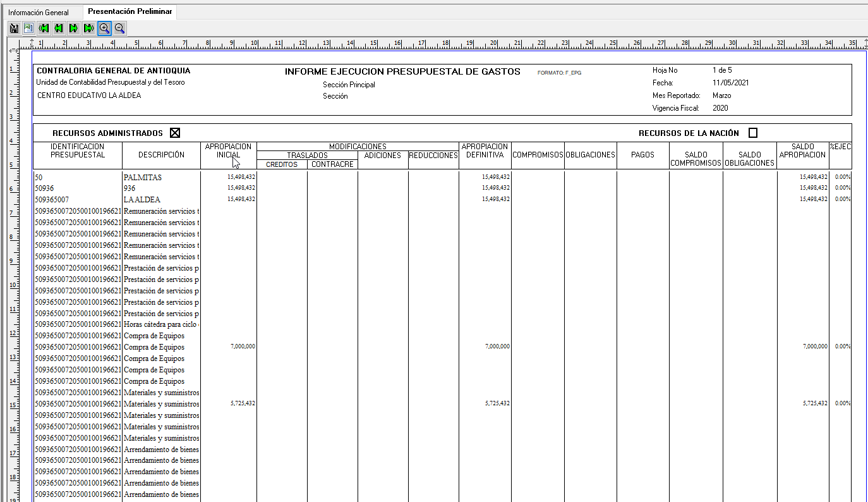Click the horizontal ruler's left margin marker
Image resolution: width=868 pixels, height=502 pixels.
(x=32, y=42)
